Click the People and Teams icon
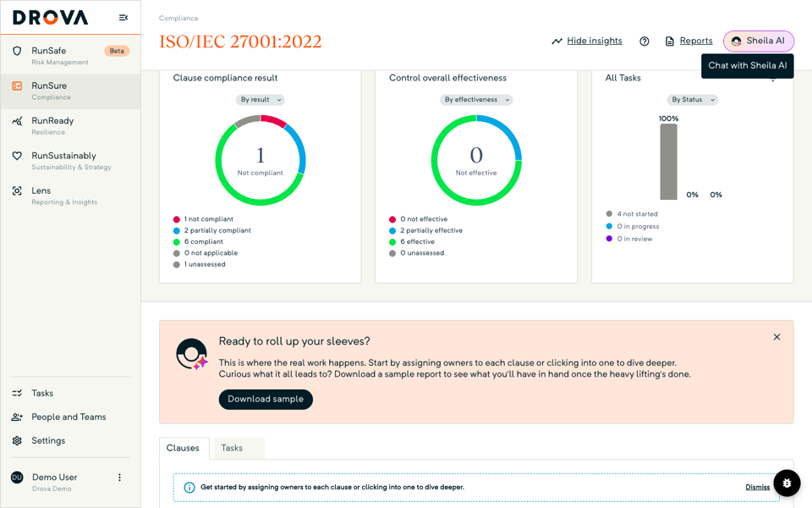This screenshot has height=508, width=812. [17, 417]
